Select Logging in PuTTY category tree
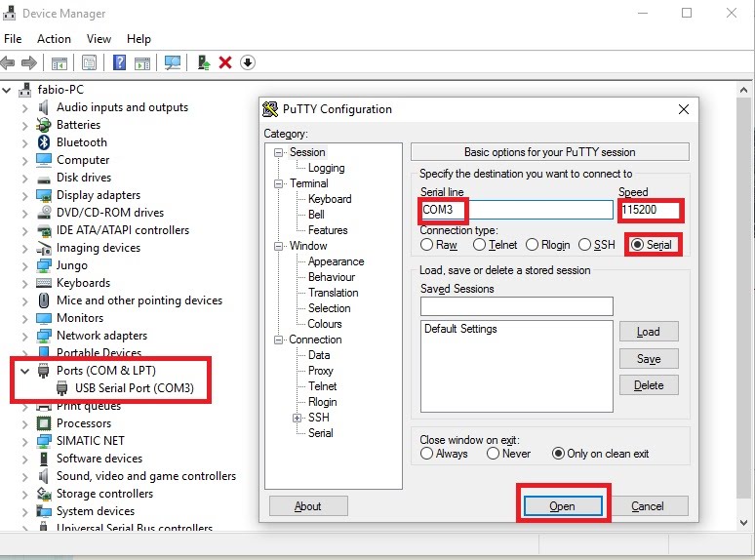The height and width of the screenshot is (560, 755). [327, 168]
